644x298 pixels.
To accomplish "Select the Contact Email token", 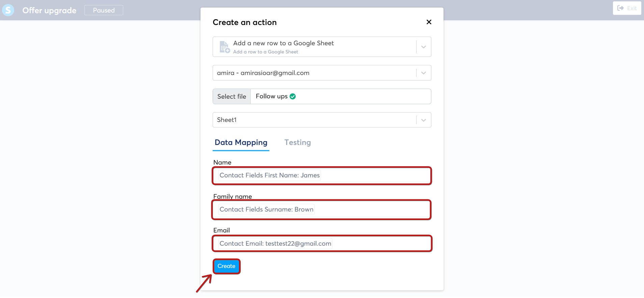I will click(x=275, y=244).
